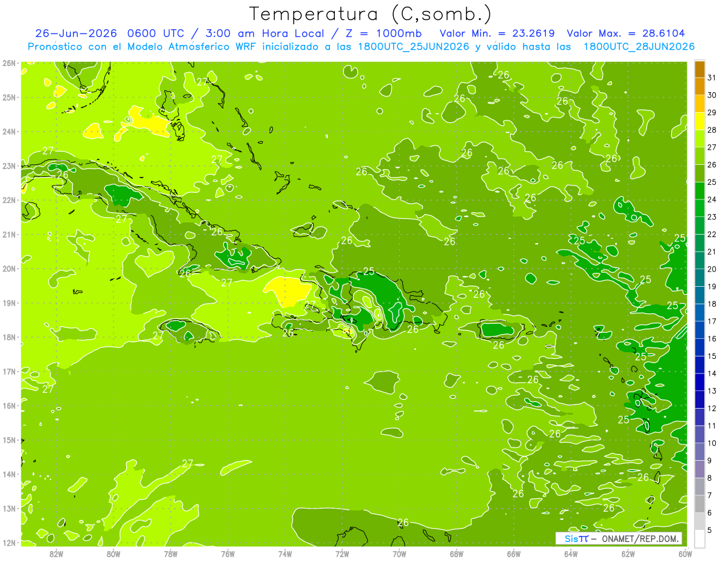Click the "76W" longitude axis label
Viewport: 728px width, 562px height.
(227, 554)
